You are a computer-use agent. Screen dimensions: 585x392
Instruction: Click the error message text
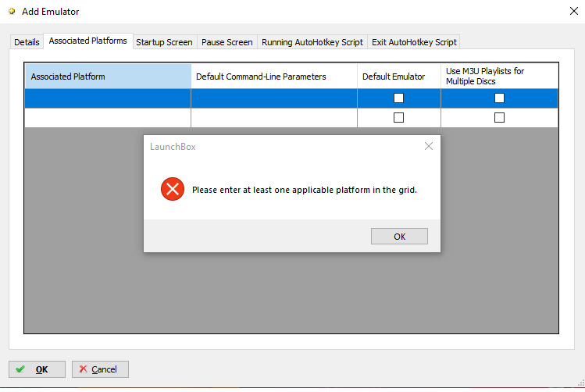click(305, 190)
